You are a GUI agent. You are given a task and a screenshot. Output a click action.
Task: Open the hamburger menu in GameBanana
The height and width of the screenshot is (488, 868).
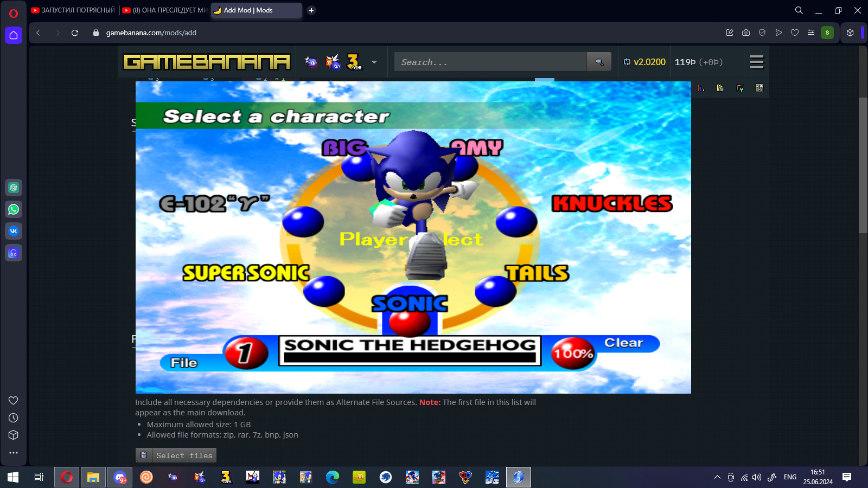[x=756, y=62]
